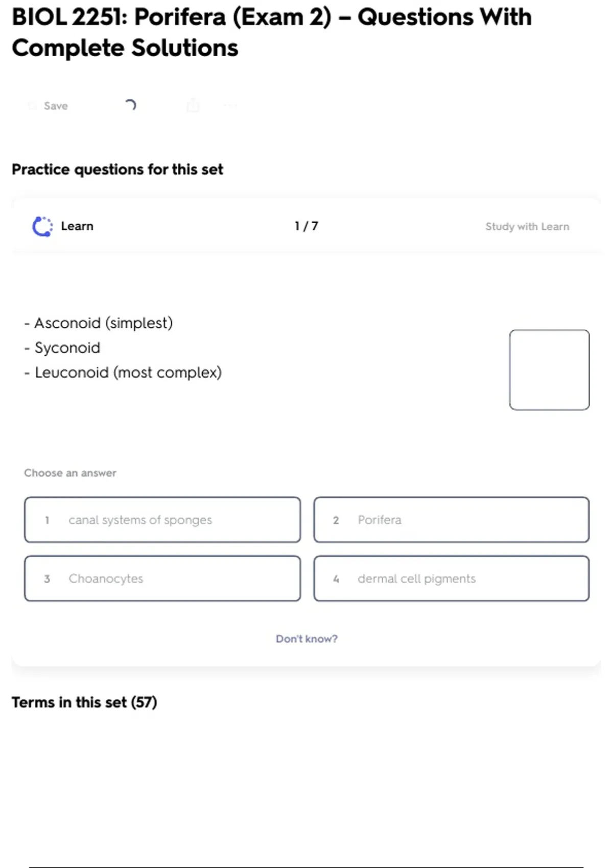The height and width of the screenshot is (868, 613).
Task: Pick the Choanocytes answer choice
Action: pyautogui.click(x=162, y=578)
